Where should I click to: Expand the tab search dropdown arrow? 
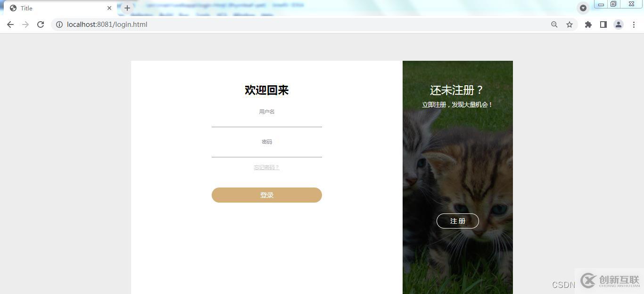(x=583, y=8)
